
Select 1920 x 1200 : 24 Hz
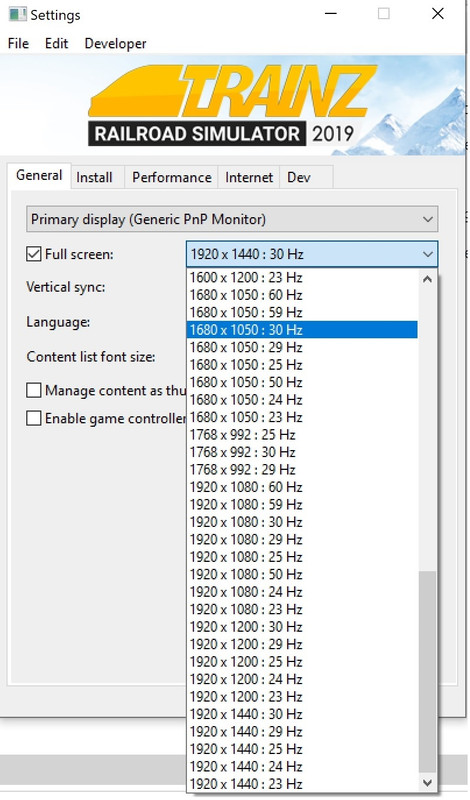tap(303, 679)
